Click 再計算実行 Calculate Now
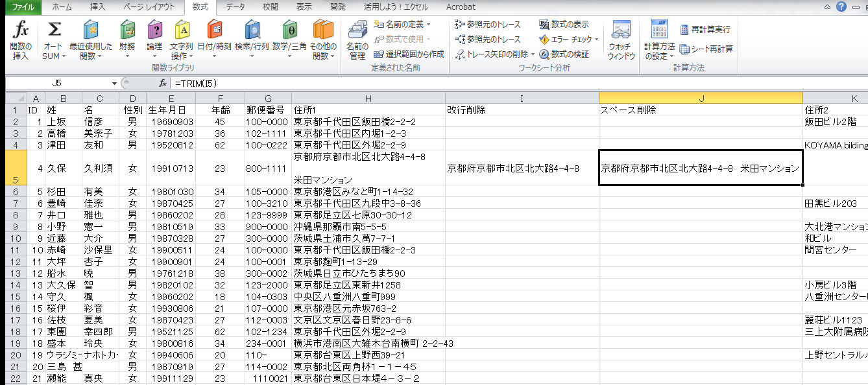This screenshot has height=385, width=868. pos(705,30)
